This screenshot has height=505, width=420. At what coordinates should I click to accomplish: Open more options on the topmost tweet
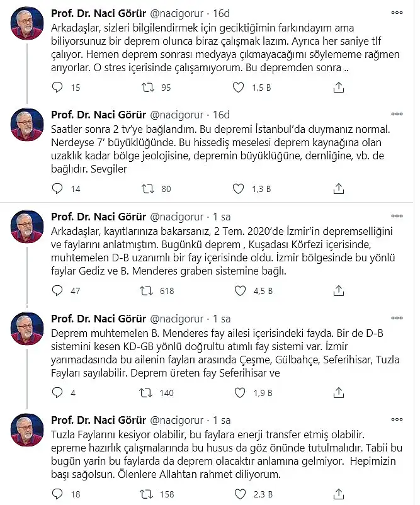[x=397, y=12]
